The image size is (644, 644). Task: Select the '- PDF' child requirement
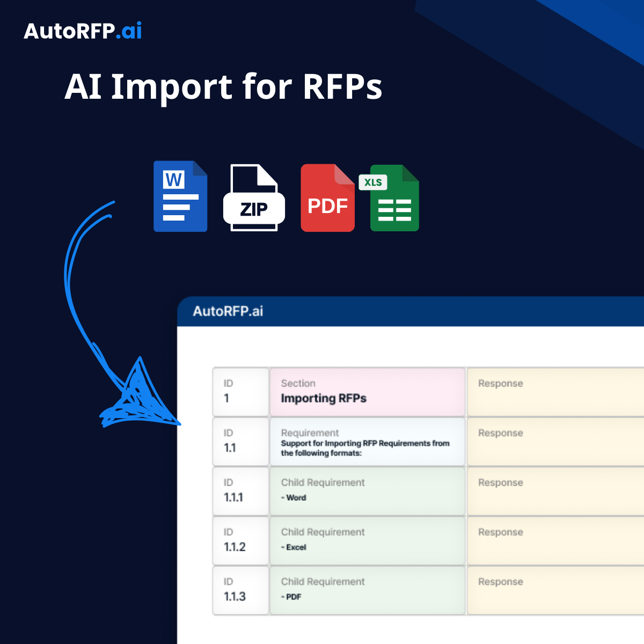tap(367, 590)
